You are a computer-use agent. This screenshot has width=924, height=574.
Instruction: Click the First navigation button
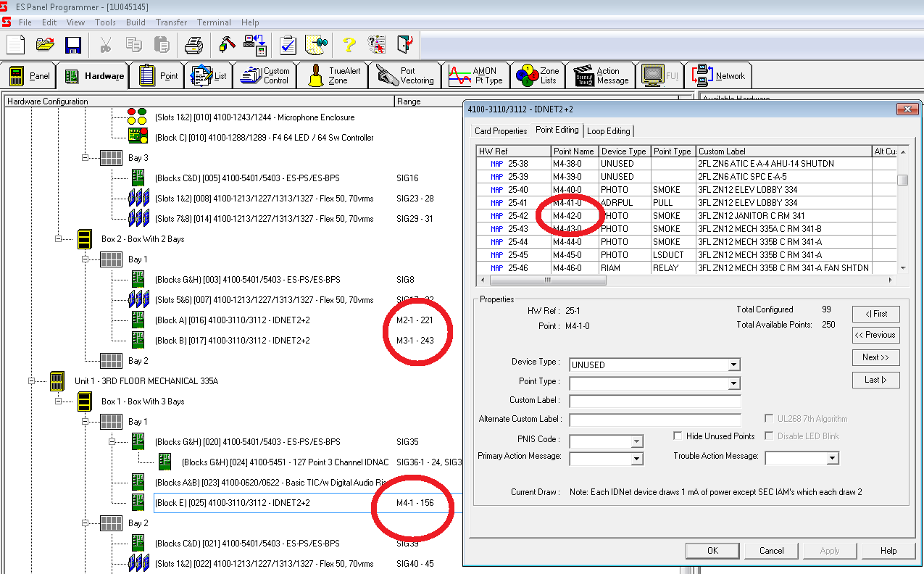(x=876, y=314)
